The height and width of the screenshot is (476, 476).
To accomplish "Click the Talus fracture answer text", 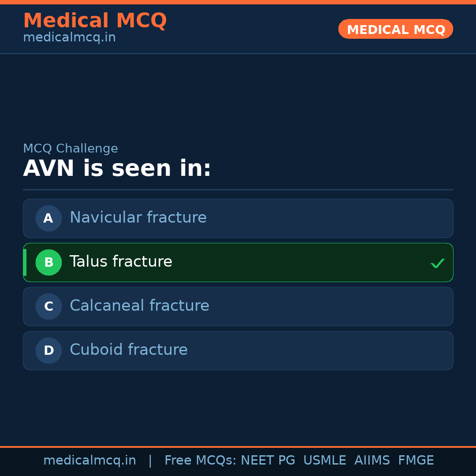I will point(121,262).
